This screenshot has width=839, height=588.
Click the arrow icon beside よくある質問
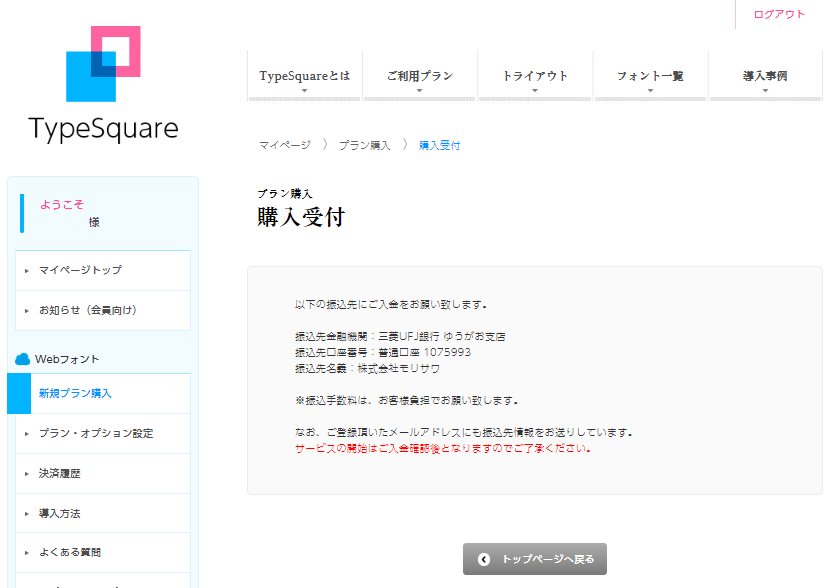(x=25, y=552)
